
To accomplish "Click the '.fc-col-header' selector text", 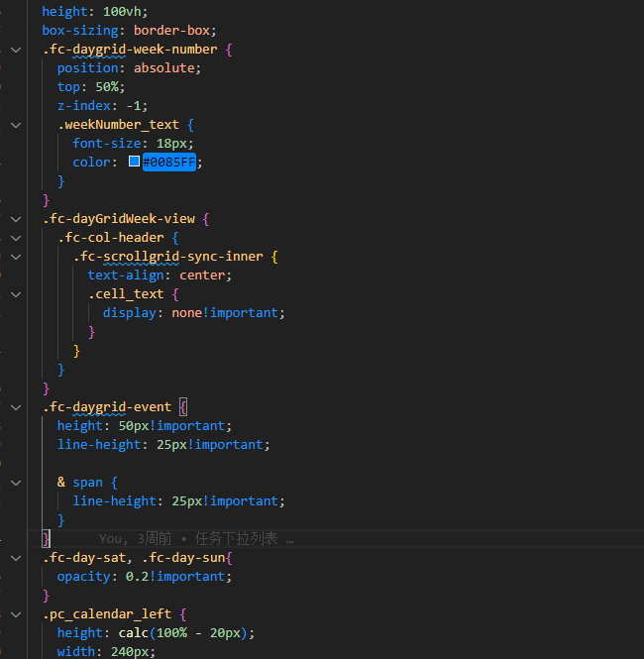I will pyautogui.click(x=111, y=238).
